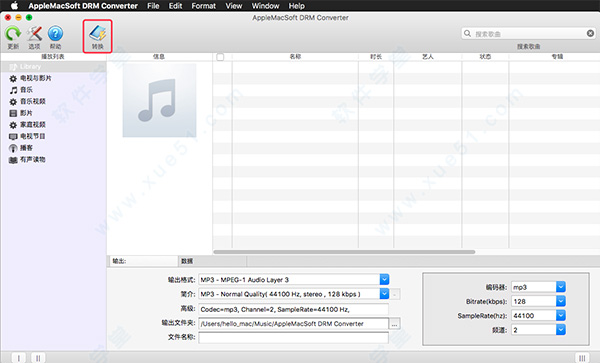This screenshot has height=363, width=600.
Task: Click the horizontal scrollbar under the track table
Action: tap(344, 252)
